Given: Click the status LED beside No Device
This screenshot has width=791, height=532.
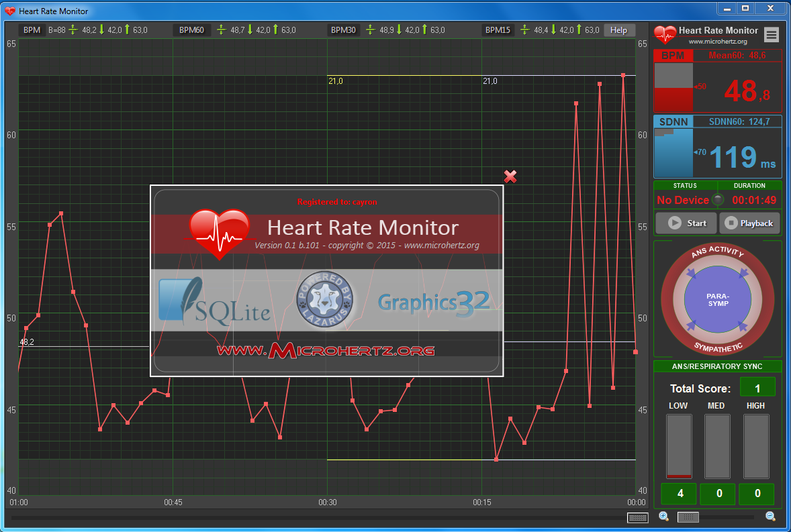Looking at the screenshot, I should [717, 200].
